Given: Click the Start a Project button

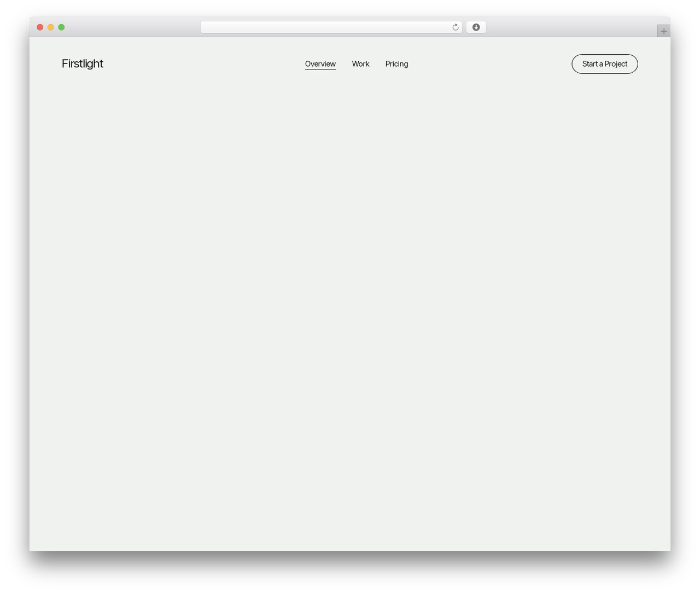Looking at the screenshot, I should pos(605,64).
